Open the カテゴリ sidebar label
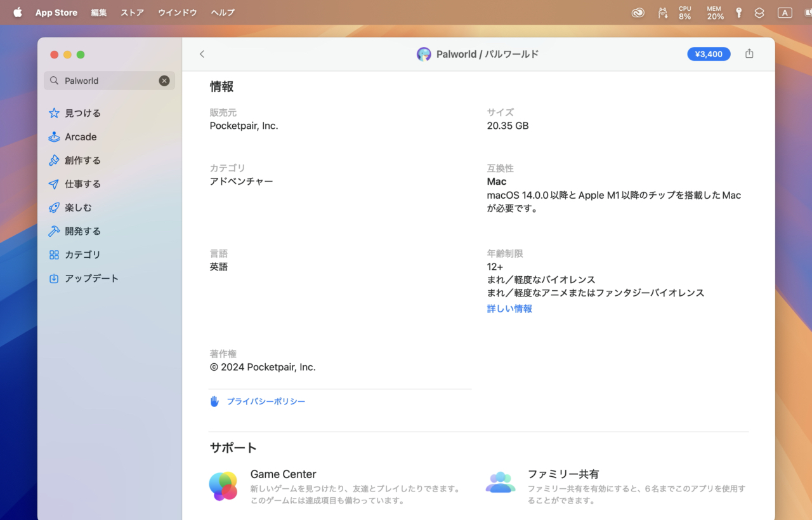 (x=82, y=255)
